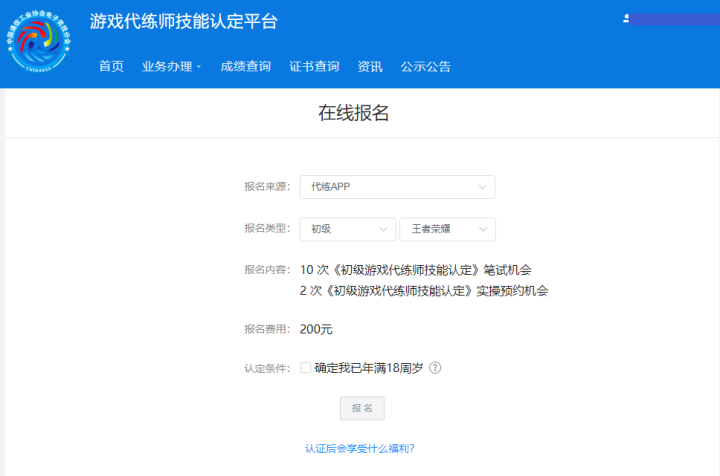The width and height of the screenshot is (720, 476).
Task: Click the masked username in the header
Action: (x=675, y=19)
